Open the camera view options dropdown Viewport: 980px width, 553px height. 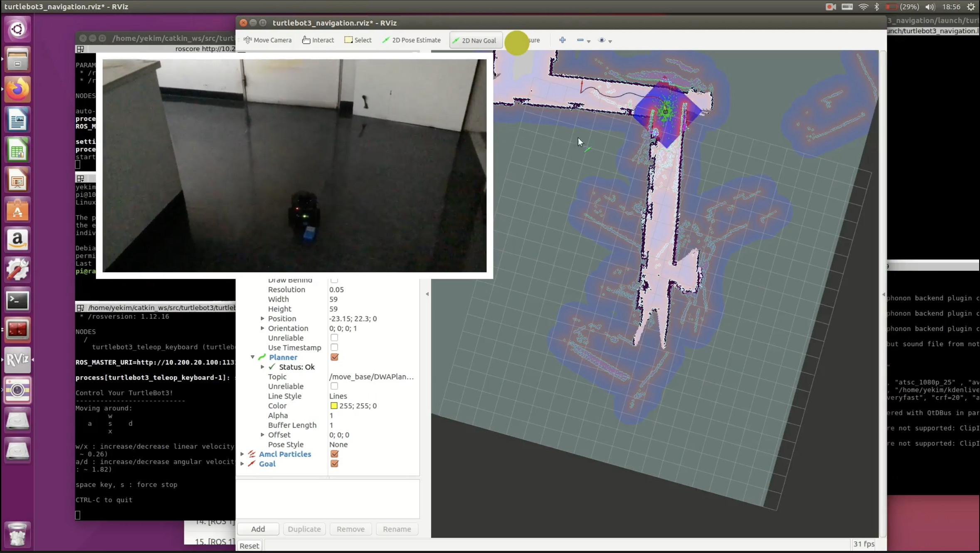point(610,41)
